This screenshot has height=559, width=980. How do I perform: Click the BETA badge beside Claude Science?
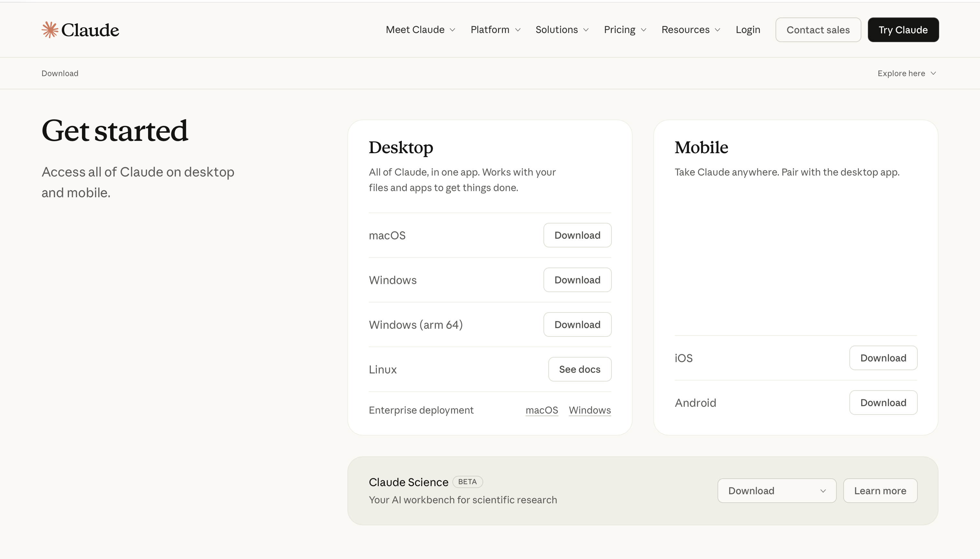point(467,482)
